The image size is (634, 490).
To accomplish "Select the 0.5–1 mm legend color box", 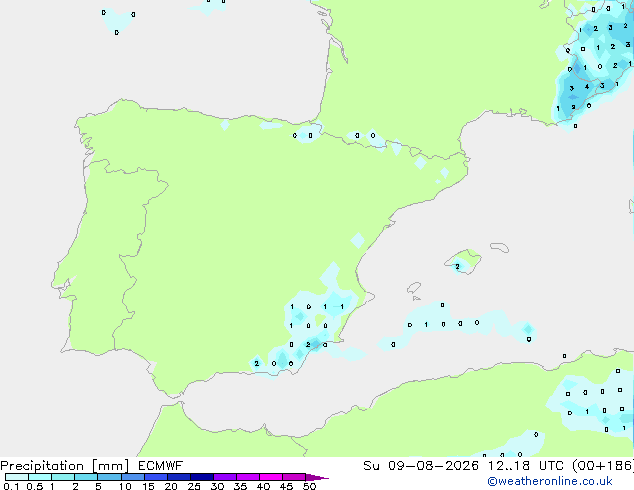I will point(40,477).
